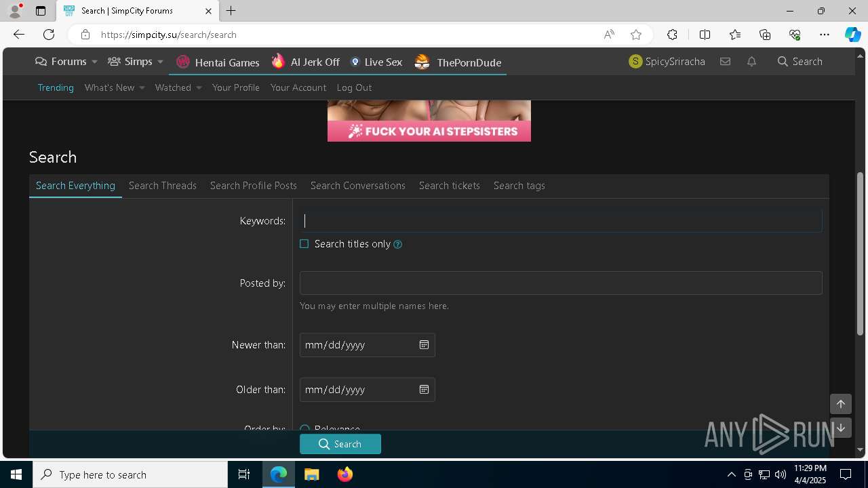Go to Your Profile

236,87
